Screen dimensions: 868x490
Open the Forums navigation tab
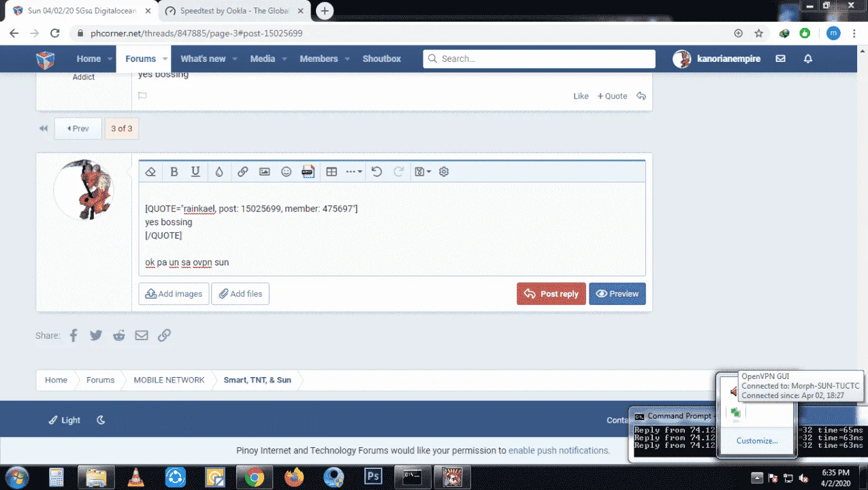point(140,59)
